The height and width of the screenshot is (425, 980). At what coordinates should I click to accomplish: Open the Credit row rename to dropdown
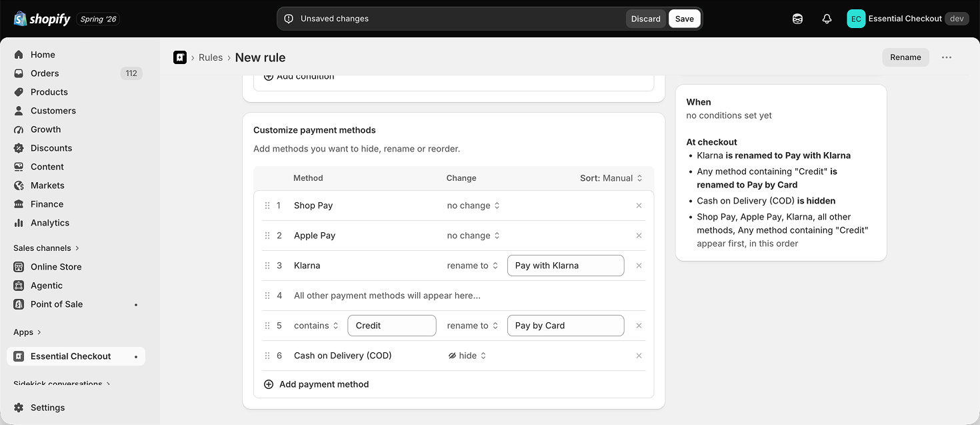pyautogui.click(x=473, y=326)
